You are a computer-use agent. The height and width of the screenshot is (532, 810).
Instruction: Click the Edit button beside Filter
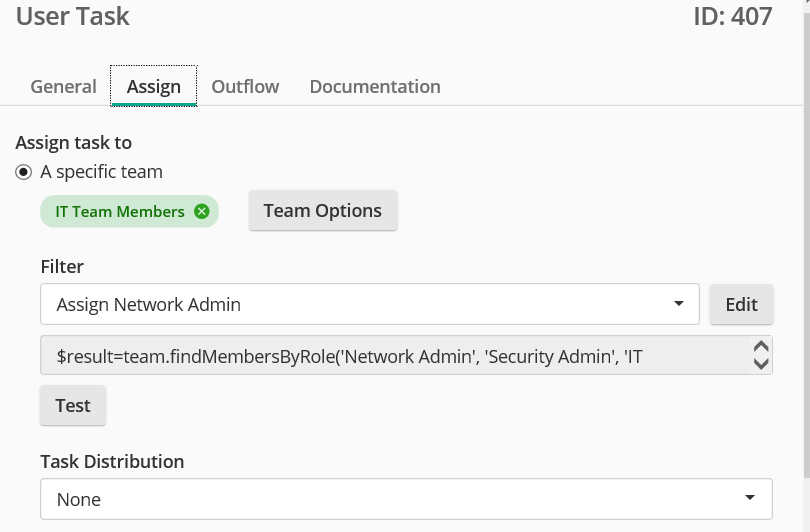point(741,304)
